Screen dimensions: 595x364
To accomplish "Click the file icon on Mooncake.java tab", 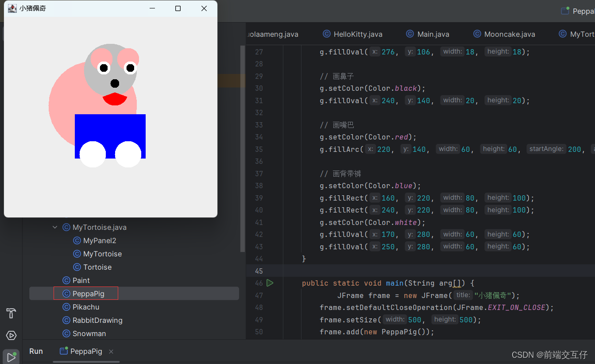I will tap(477, 34).
